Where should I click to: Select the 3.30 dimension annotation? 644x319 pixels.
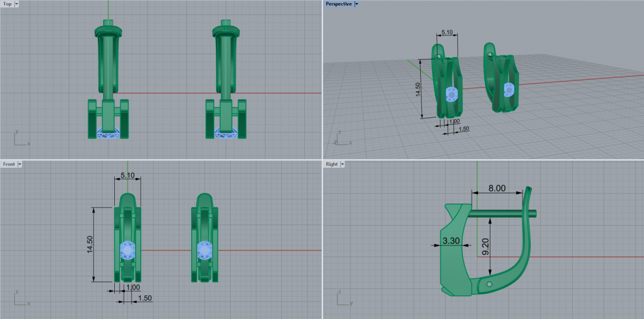tap(450, 242)
